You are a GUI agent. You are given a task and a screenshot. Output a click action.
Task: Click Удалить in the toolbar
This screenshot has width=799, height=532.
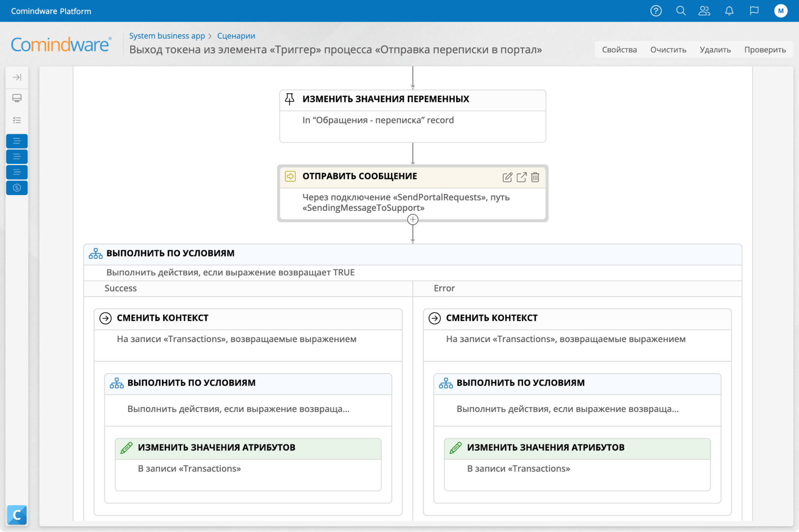coord(715,50)
